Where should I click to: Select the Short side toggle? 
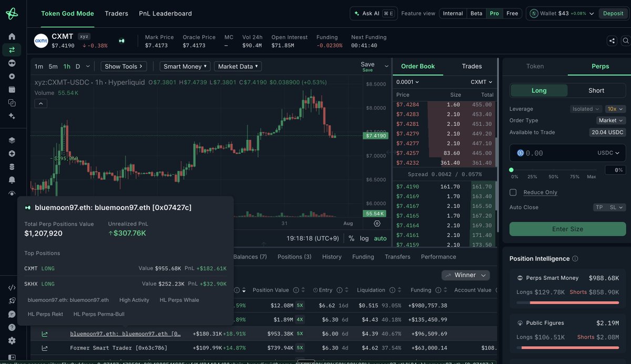pyautogui.click(x=596, y=90)
